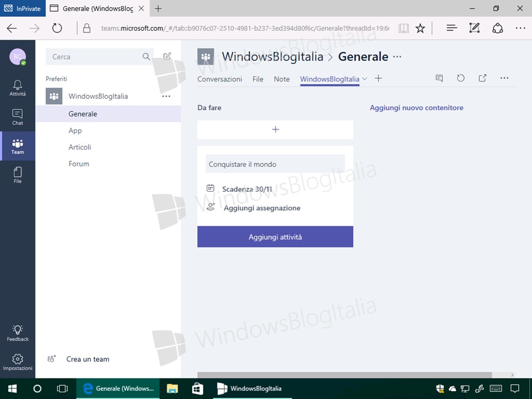The height and width of the screenshot is (399, 532).
Task: Open Generale channel more options ellipsis
Action: pyautogui.click(x=397, y=57)
